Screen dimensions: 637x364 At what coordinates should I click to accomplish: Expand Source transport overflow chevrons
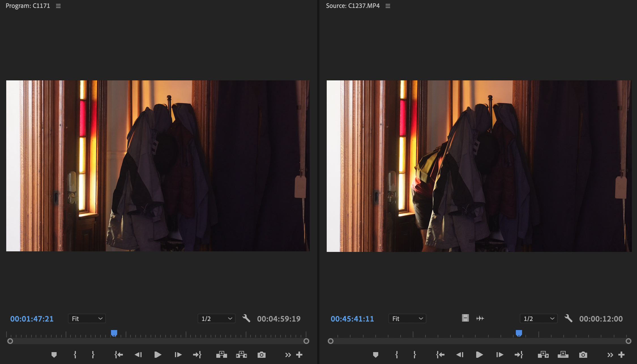click(x=610, y=355)
